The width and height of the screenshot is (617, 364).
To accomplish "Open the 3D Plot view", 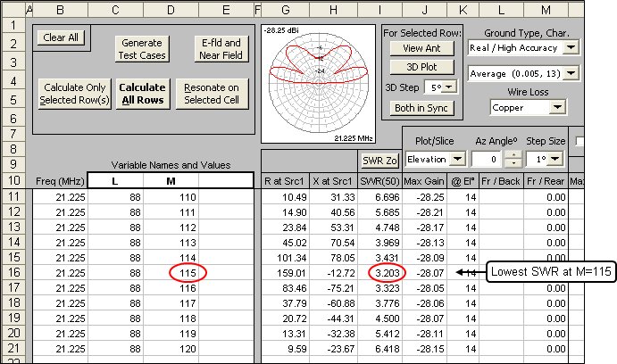I will [x=421, y=67].
